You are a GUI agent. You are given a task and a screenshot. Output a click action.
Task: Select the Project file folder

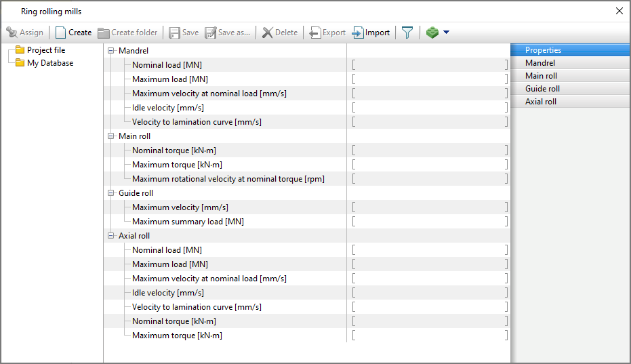(x=45, y=50)
